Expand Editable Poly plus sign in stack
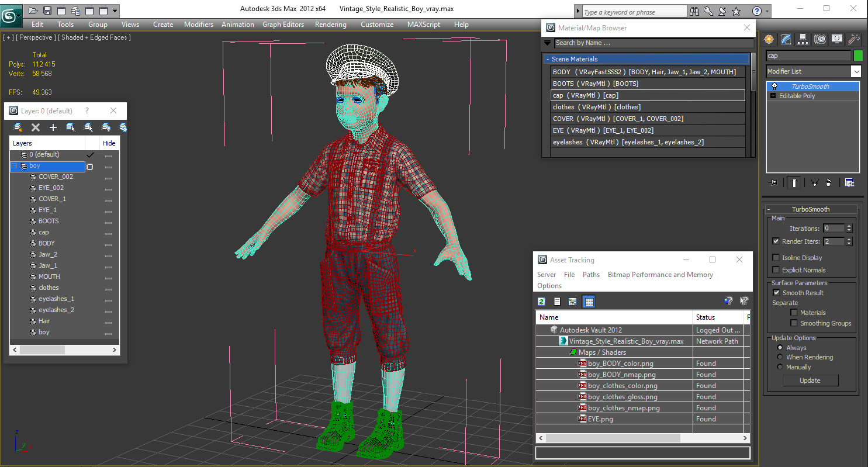 click(773, 96)
